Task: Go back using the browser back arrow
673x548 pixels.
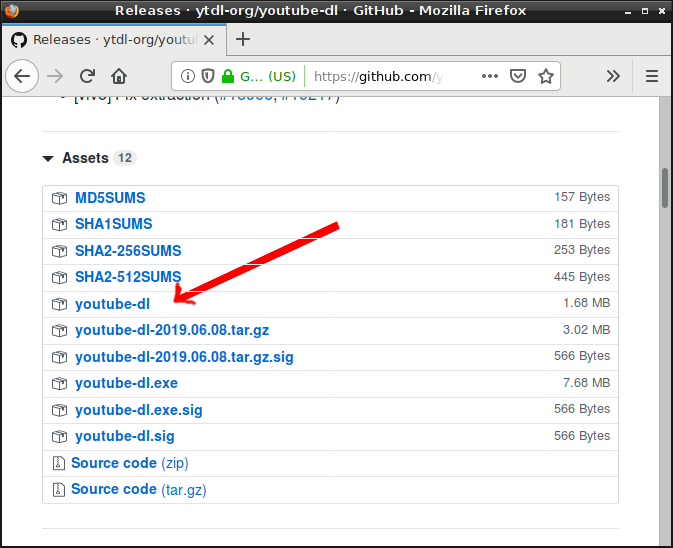Action: (22, 76)
